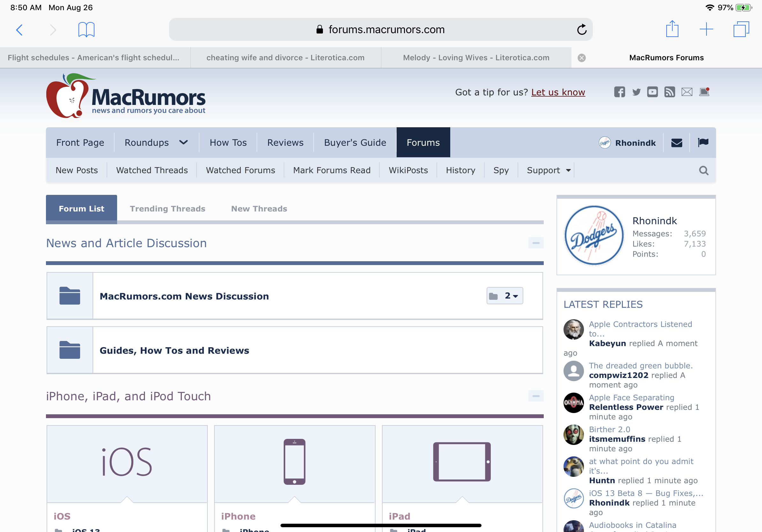This screenshot has width=762, height=532.
Task: Open MacRumors Facebook page icon
Action: click(619, 92)
